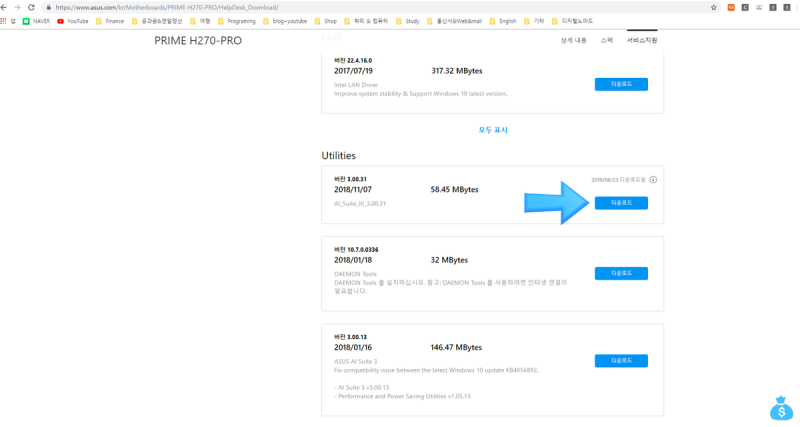Open the Finance bookmark folder

110,21
